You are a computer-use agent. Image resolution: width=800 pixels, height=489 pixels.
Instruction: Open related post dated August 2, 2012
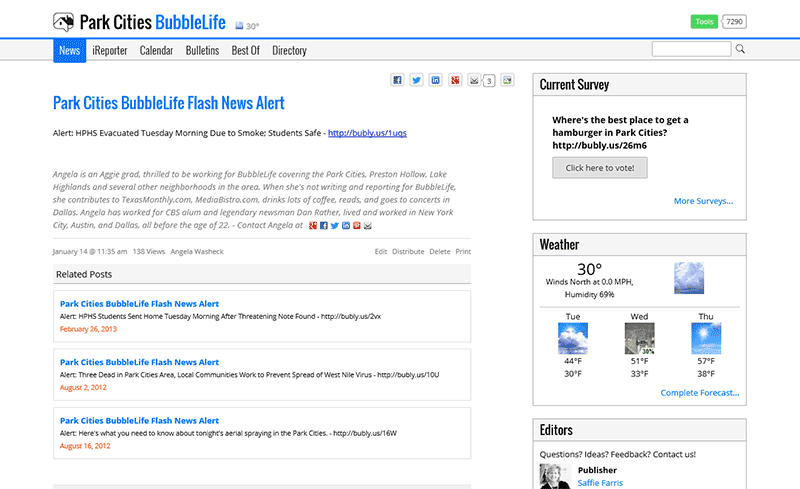[x=139, y=362]
